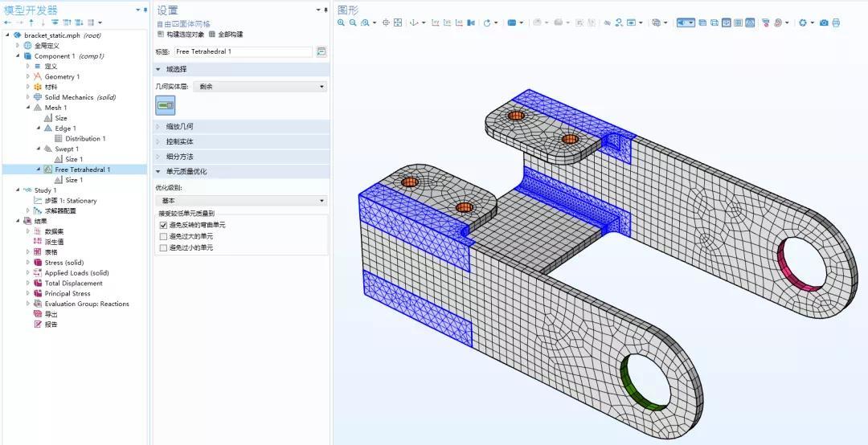Select the Study 1 node
The width and height of the screenshot is (868, 445).
[x=45, y=190]
